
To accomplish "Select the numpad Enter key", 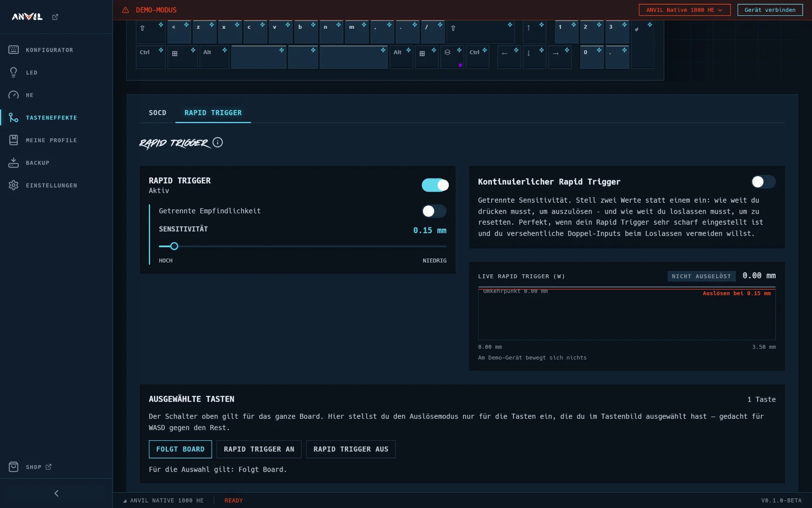I will tap(643, 44).
